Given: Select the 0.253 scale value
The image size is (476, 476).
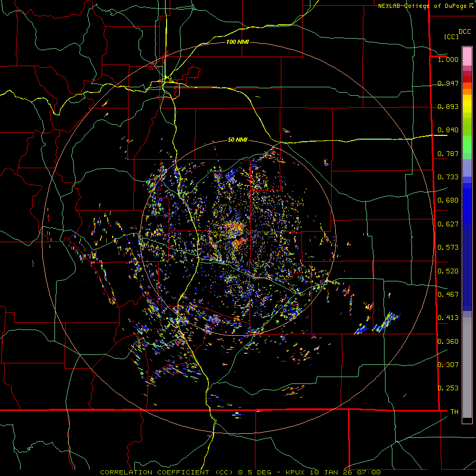Looking at the screenshot, I should tap(448, 388).
